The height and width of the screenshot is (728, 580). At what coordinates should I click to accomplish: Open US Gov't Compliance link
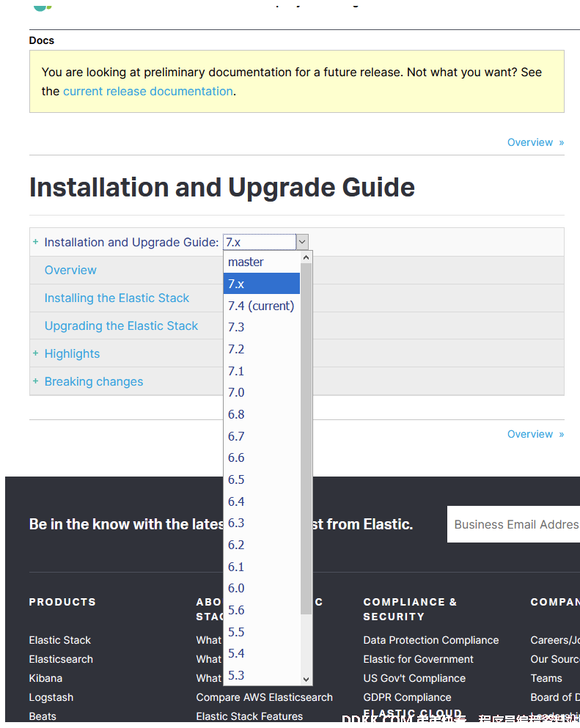tap(414, 678)
